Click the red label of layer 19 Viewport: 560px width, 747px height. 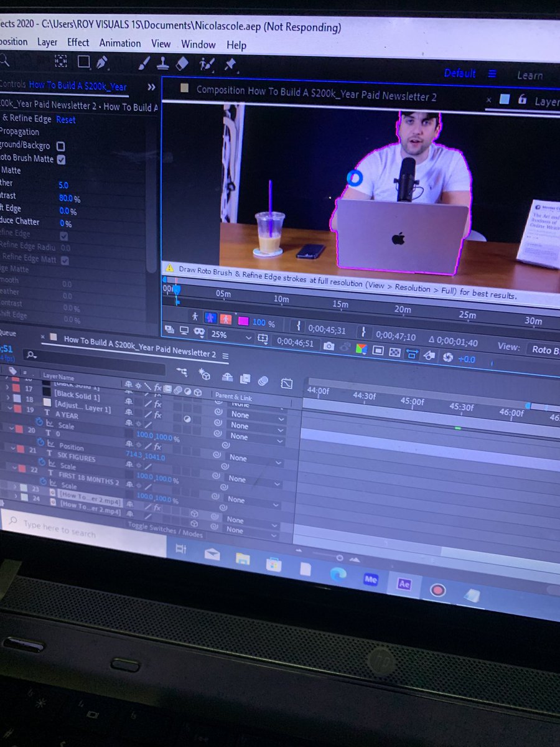tap(17, 409)
